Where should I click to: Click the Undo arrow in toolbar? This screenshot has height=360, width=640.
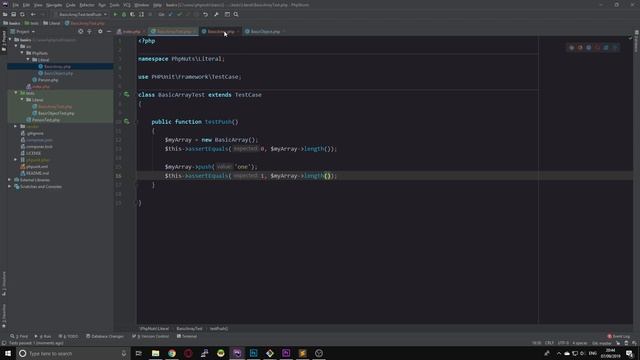tap(205, 14)
